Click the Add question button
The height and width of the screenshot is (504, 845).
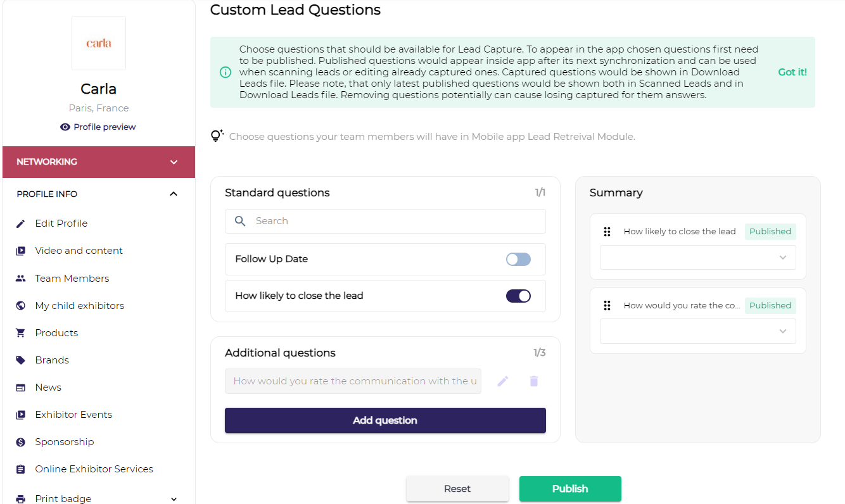pyautogui.click(x=385, y=420)
